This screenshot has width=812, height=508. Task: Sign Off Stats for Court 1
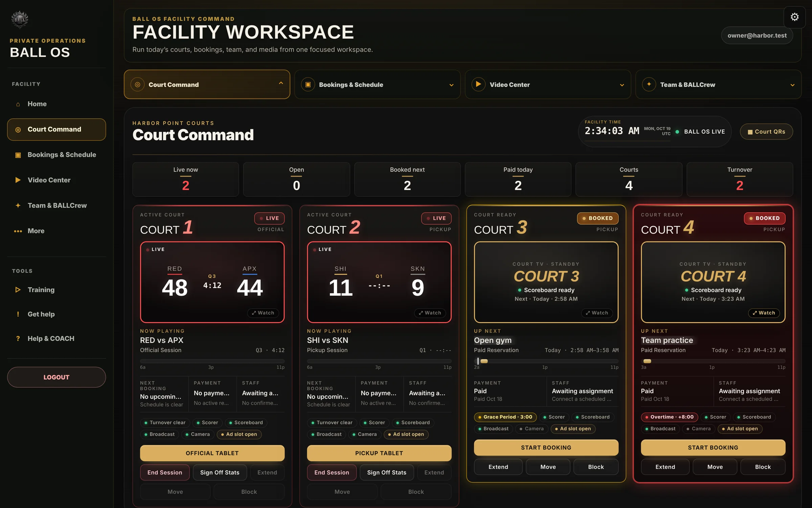pos(220,472)
